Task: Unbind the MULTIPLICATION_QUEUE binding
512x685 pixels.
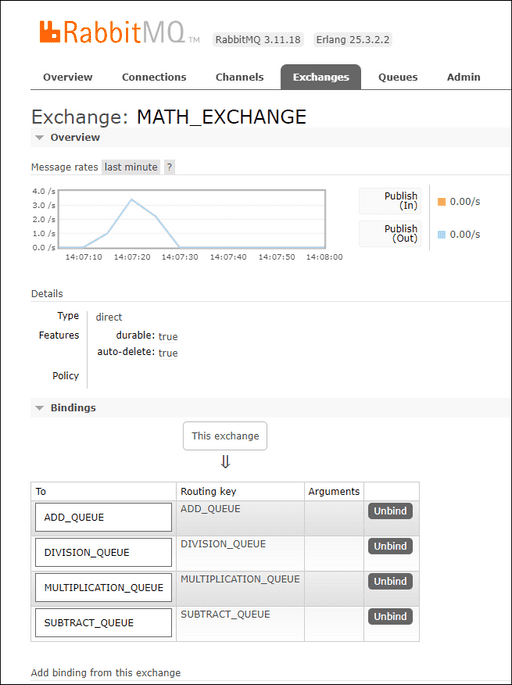Action: [x=390, y=581]
